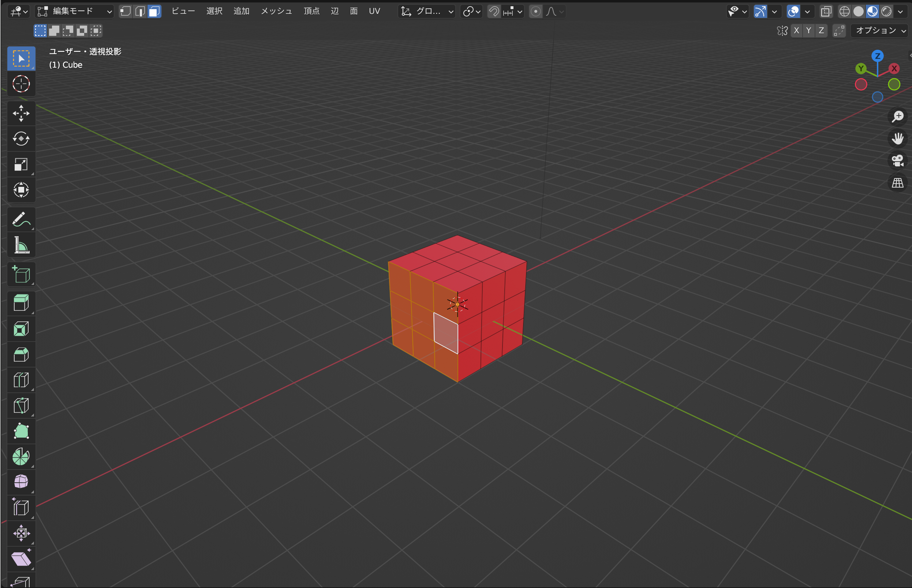Select the 3D Cursor tool
Viewport: 912px width, 588px height.
(21, 84)
